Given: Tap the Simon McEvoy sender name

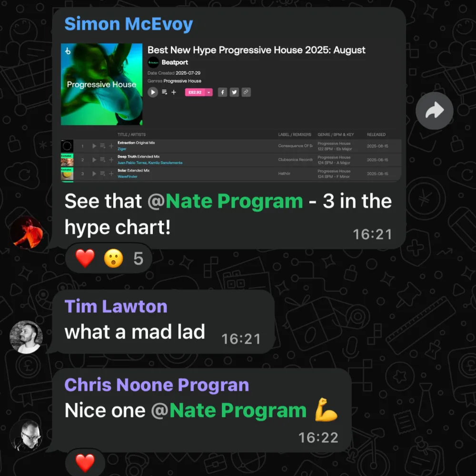Looking at the screenshot, I should click(x=129, y=24).
